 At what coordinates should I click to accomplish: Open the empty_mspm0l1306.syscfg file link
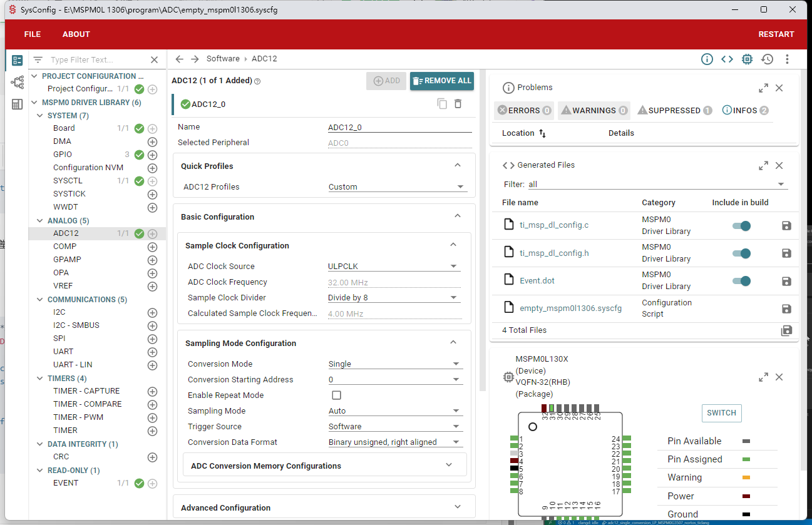(x=570, y=308)
